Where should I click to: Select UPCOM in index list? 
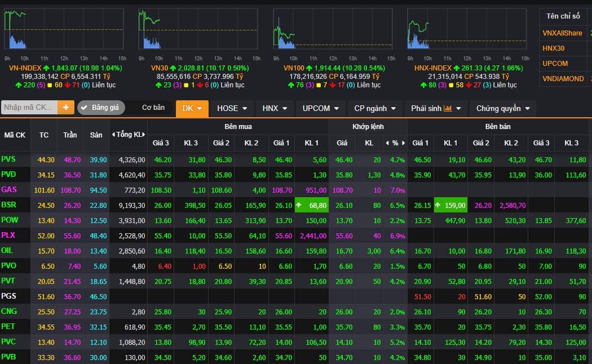pyautogui.click(x=555, y=63)
